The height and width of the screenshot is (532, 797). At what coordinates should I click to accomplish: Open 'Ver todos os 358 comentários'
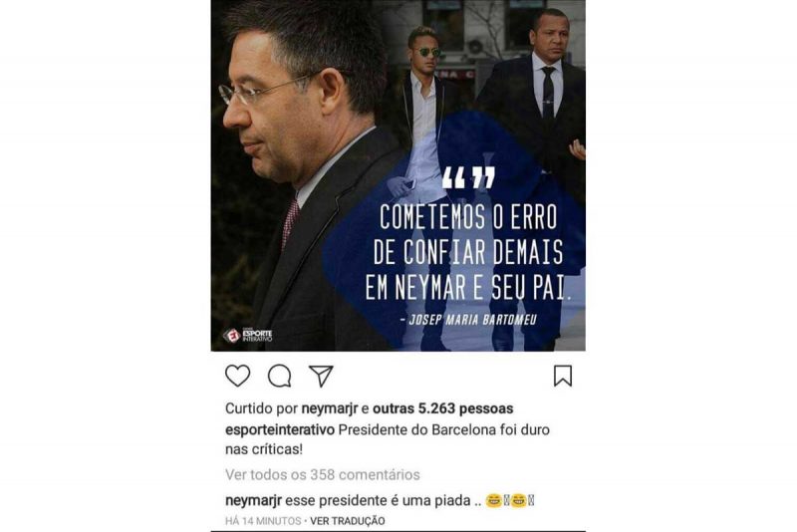point(322,474)
